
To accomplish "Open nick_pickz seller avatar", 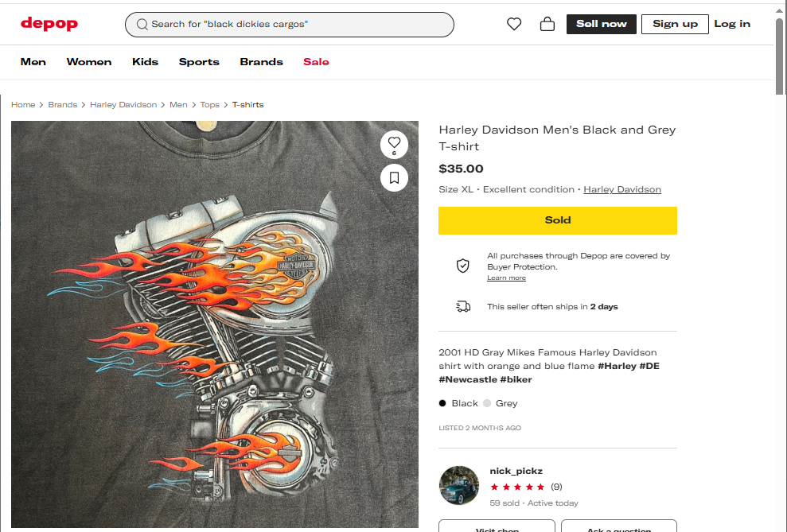I will [x=459, y=486].
